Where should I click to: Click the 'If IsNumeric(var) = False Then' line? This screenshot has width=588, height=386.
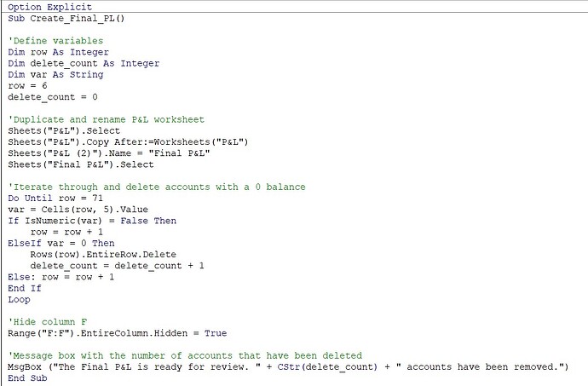point(91,220)
